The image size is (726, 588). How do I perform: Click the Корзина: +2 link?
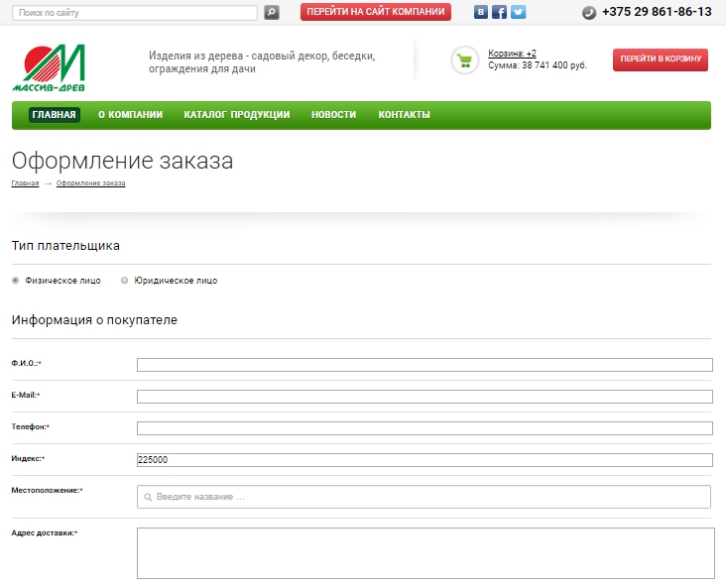512,54
